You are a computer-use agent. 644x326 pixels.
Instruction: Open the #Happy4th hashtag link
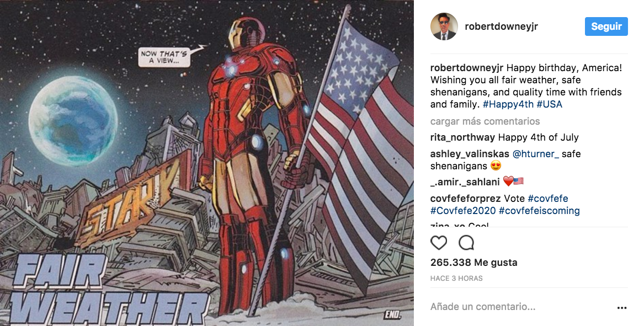tap(508, 104)
